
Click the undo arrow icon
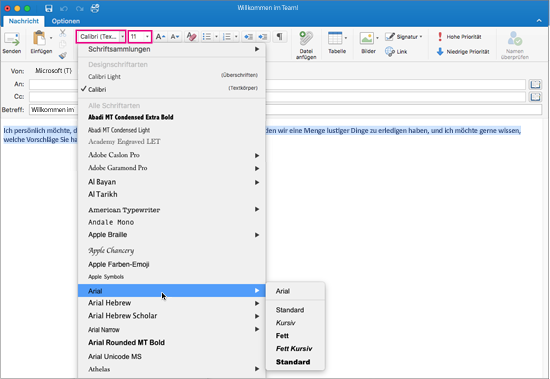coord(63,8)
